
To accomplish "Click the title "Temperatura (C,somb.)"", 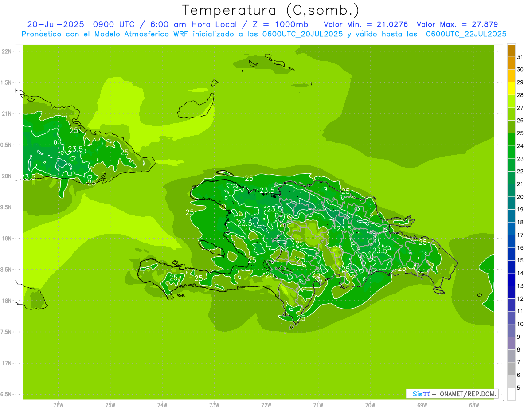I will click(271, 10).
